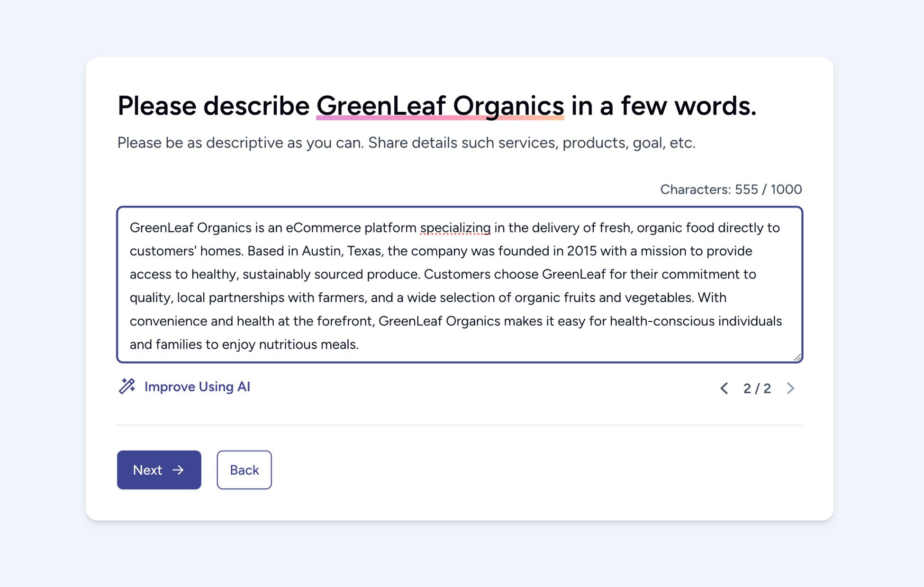The width and height of the screenshot is (924, 587).
Task: Click the Characters: 555 / 1000 counter
Action: [x=731, y=189]
